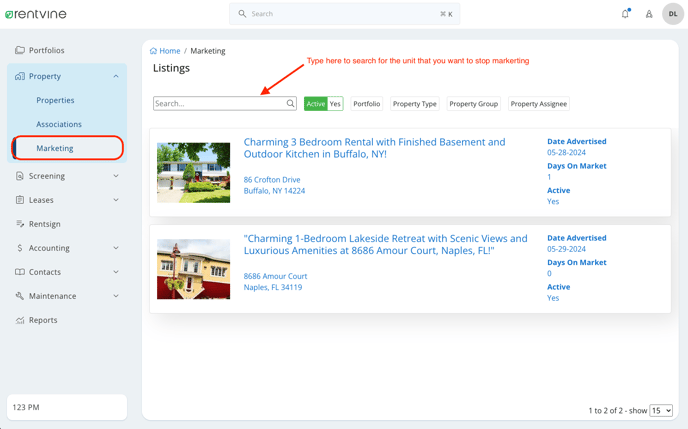Click the listings search magnifier icon
Viewport: 688px width, 429px height.
click(290, 104)
